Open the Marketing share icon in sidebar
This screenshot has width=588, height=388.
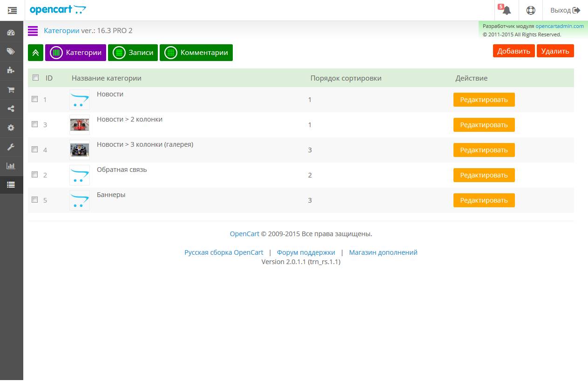pyautogui.click(x=11, y=109)
